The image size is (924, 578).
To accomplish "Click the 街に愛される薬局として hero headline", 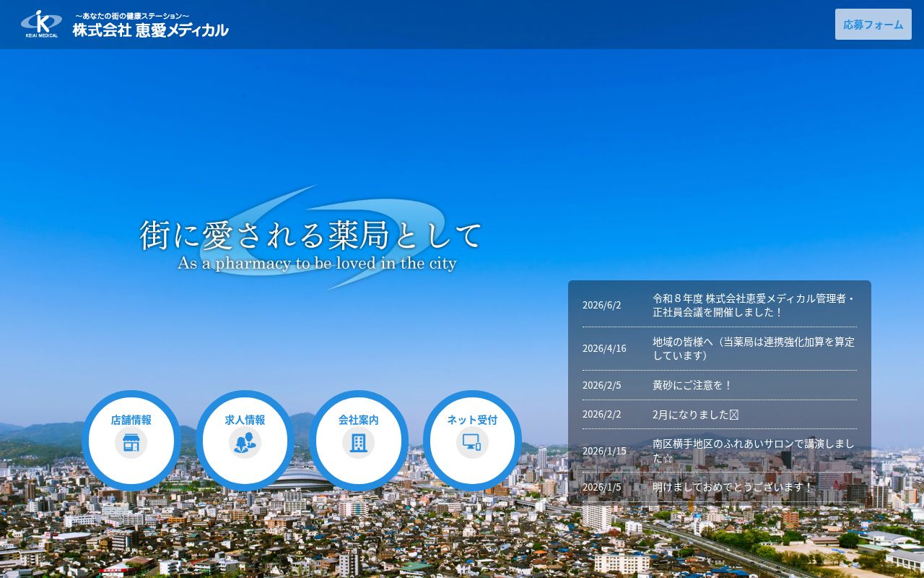I will pyautogui.click(x=311, y=236).
